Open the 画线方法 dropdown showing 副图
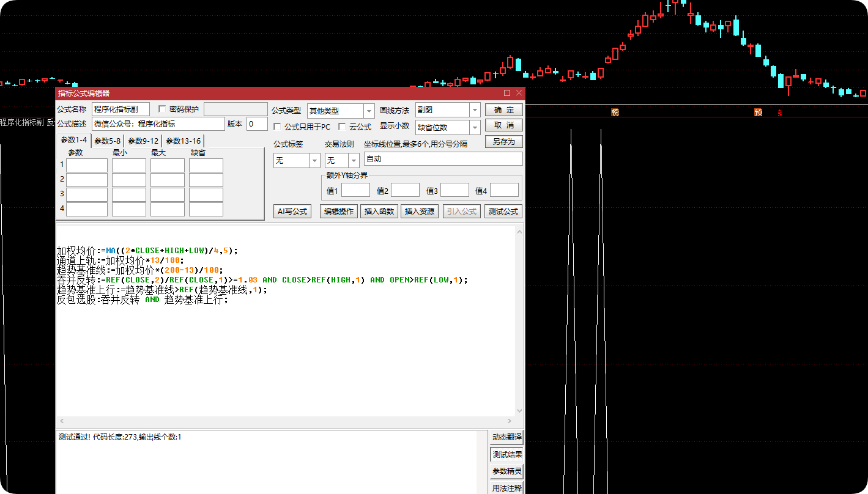 pyautogui.click(x=448, y=110)
